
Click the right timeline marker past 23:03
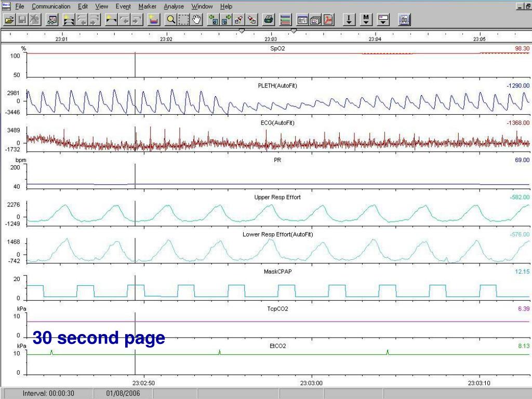[294, 31]
